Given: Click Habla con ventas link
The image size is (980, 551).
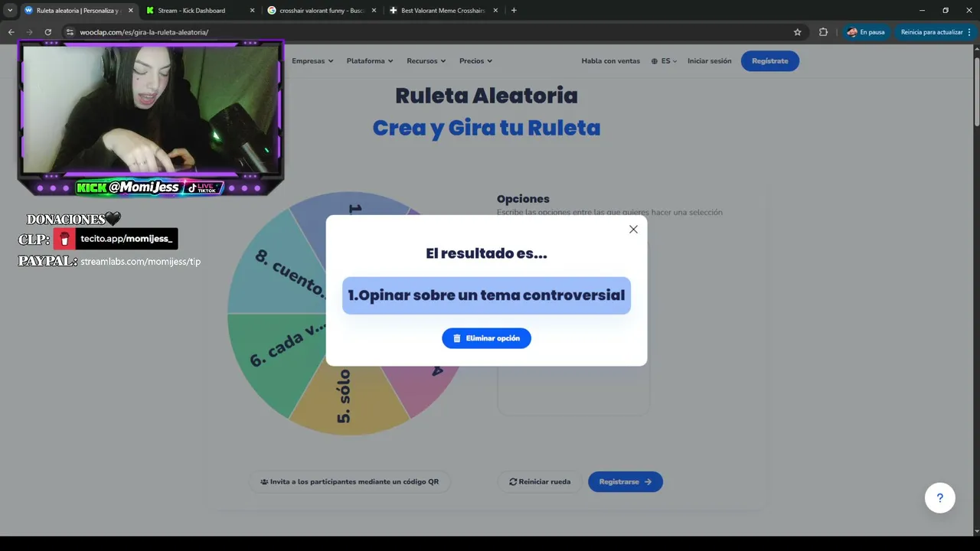Looking at the screenshot, I should tap(610, 61).
